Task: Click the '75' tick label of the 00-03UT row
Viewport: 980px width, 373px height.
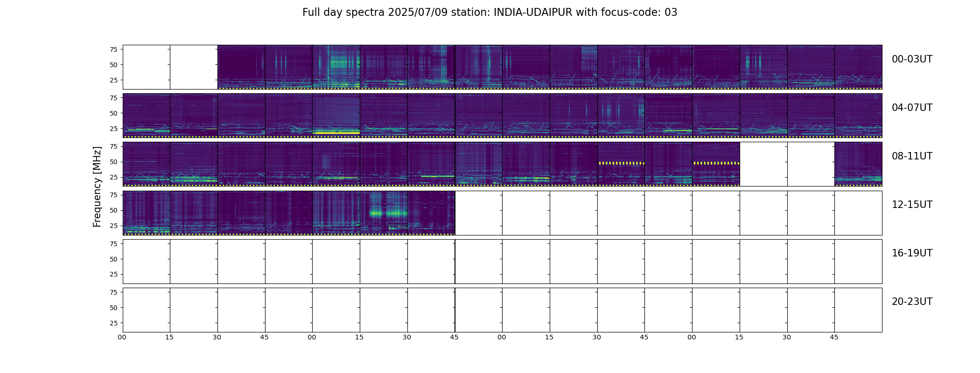Action: [x=113, y=49]
